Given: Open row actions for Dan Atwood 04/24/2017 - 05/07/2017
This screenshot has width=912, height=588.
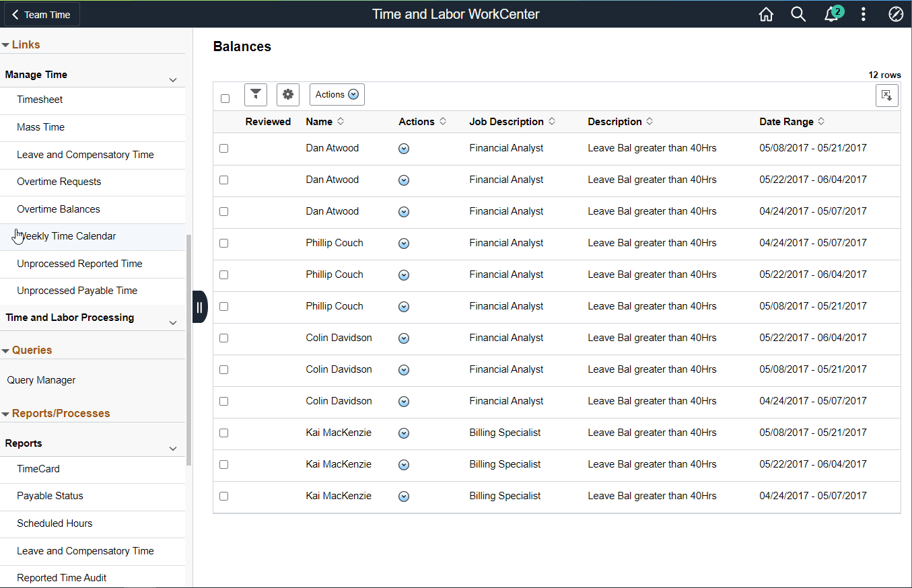Looking at the screenshot, I should (404, 212).
